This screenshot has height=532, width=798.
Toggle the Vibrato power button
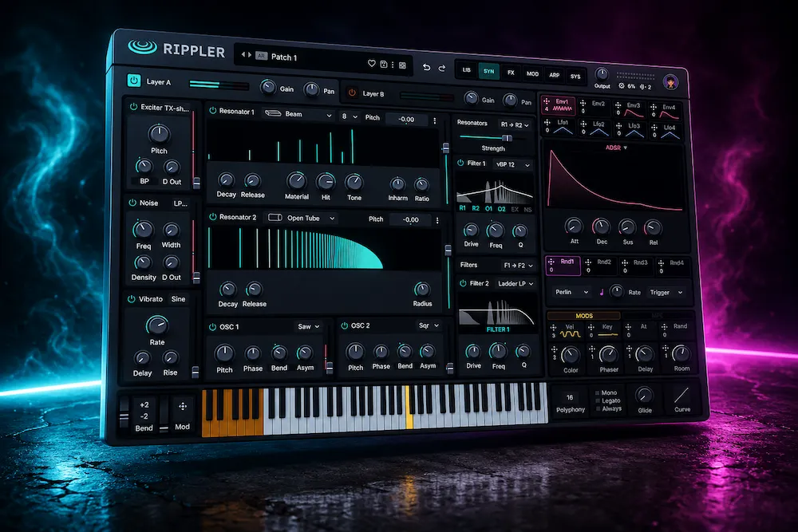[132, 299]
